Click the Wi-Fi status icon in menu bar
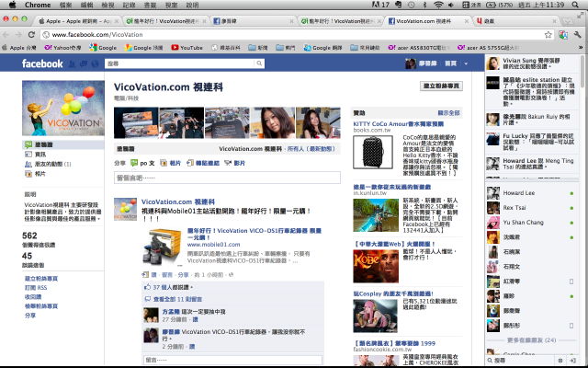588x368 pixels. point(438,5)
